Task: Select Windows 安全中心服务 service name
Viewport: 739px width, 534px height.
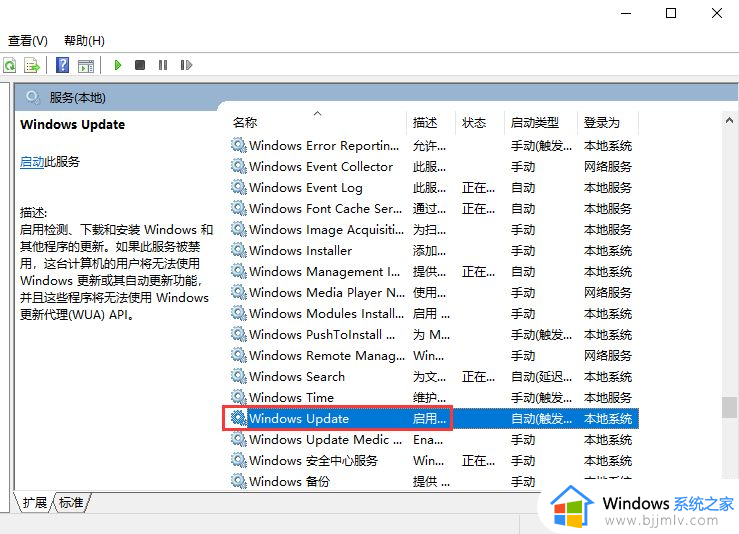Action: tap(313, 460)
